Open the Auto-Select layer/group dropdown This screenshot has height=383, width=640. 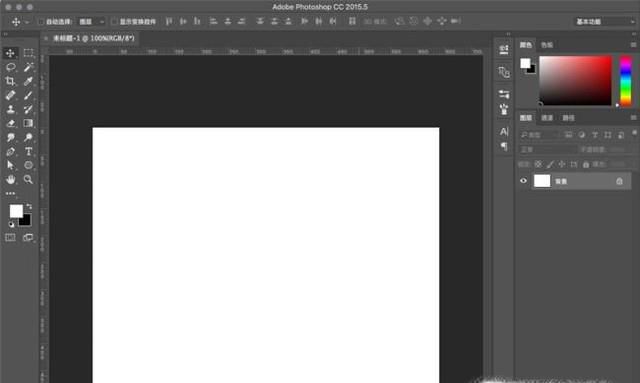[x=91, y=22]
